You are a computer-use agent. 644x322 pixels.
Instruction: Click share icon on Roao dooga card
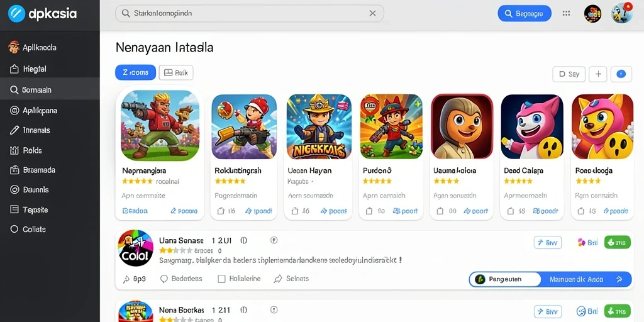click(581, 211)
